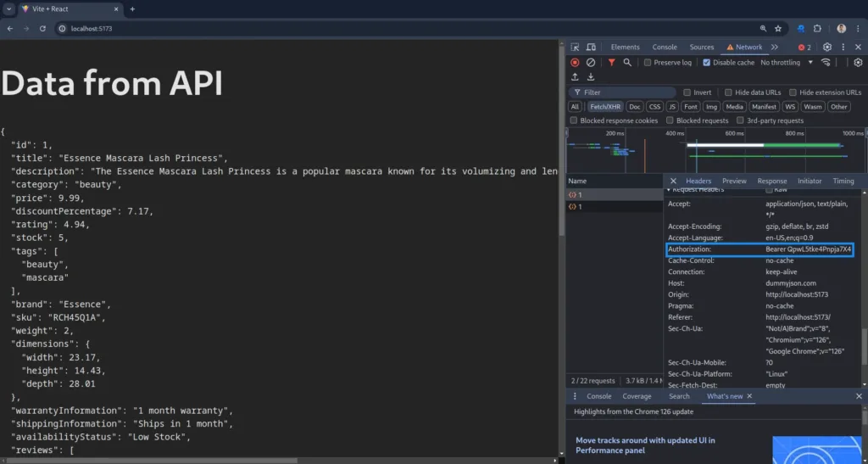
Task: Uncheck the Disable cache checkbox
Action: (706, 63)
